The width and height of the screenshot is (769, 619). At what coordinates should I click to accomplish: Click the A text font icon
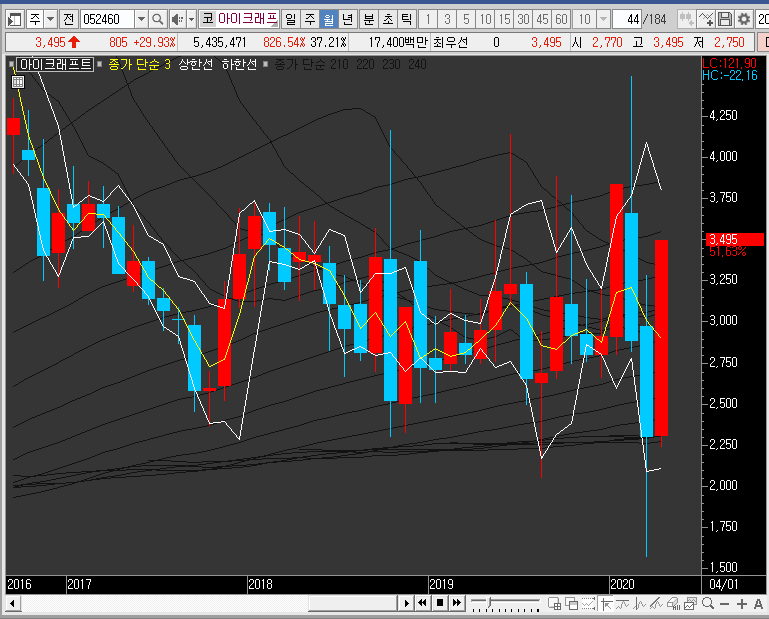tap(758, 604)
